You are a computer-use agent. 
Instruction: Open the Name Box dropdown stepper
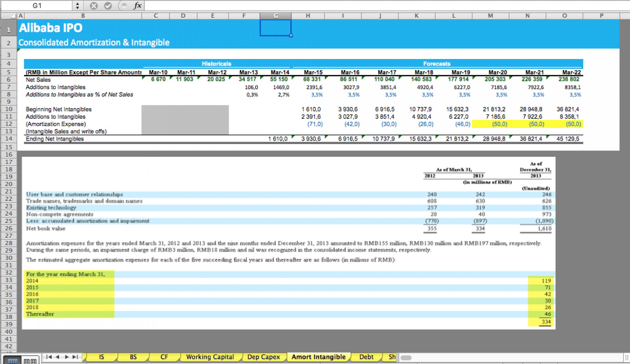click(77, 6)
